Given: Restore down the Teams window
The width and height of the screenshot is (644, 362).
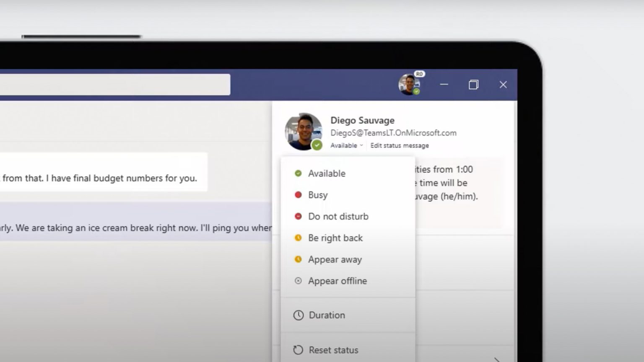Looking at the screenshot, I should coord(473,85).
